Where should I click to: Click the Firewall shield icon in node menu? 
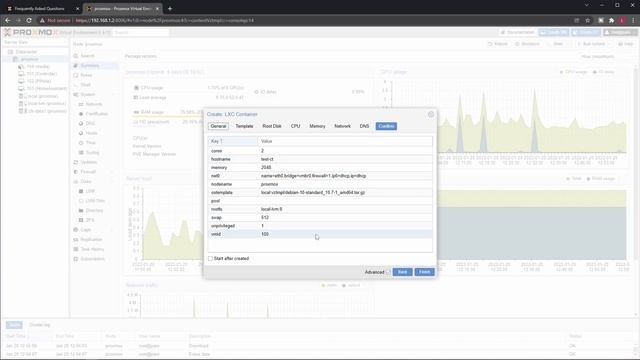[76, 172]
